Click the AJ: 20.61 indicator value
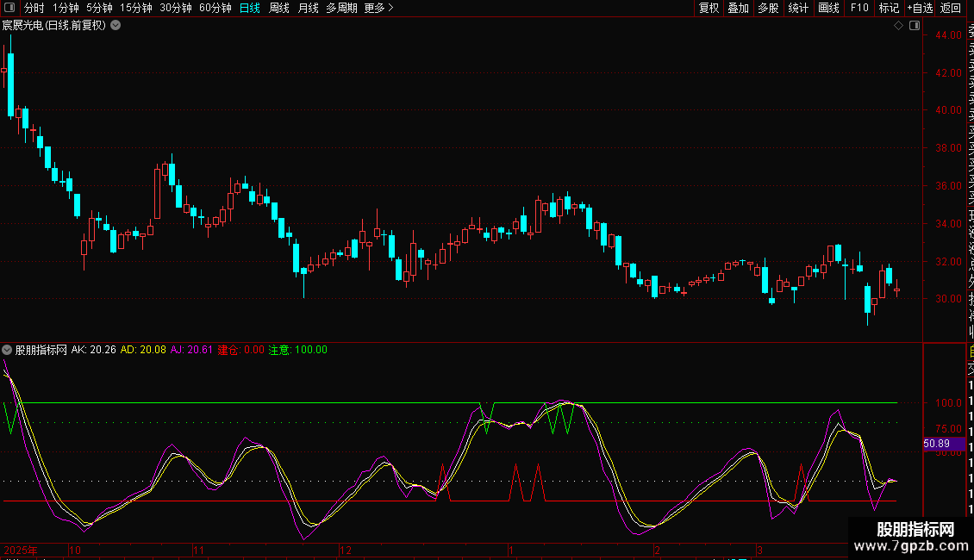The height and width of the screenshot is (560, 974). (191, 350)
